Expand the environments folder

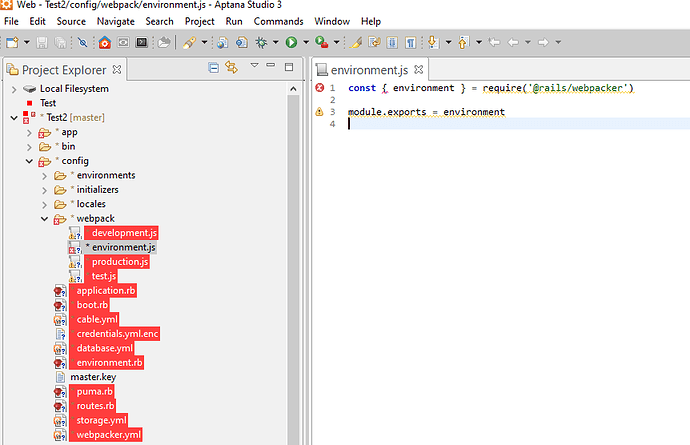tap(44, 176)
